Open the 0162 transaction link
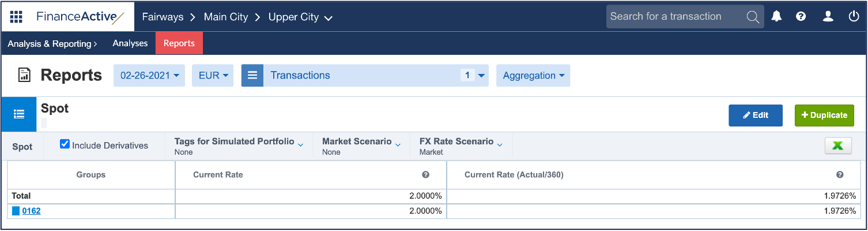This screenshot has width=868, height=231. click(x=31, y=211)
